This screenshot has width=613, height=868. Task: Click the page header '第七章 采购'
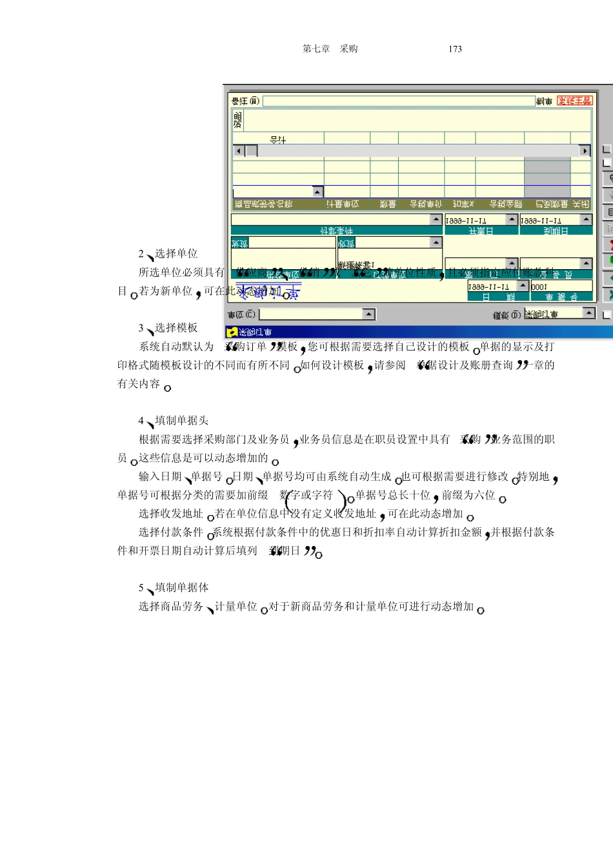click(x=330, y=49)
